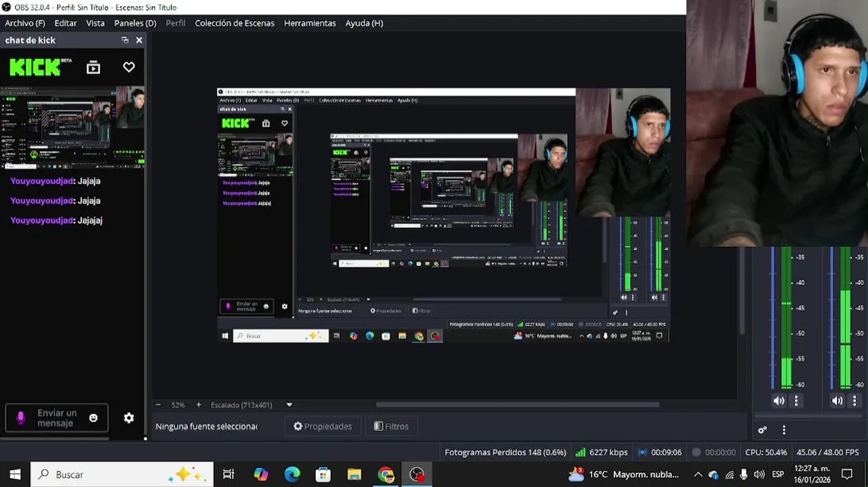The width and height of the screenshot is (868, 487).
Task: Click the plus zoom button under the preview
Action: [x=198, y=404]
